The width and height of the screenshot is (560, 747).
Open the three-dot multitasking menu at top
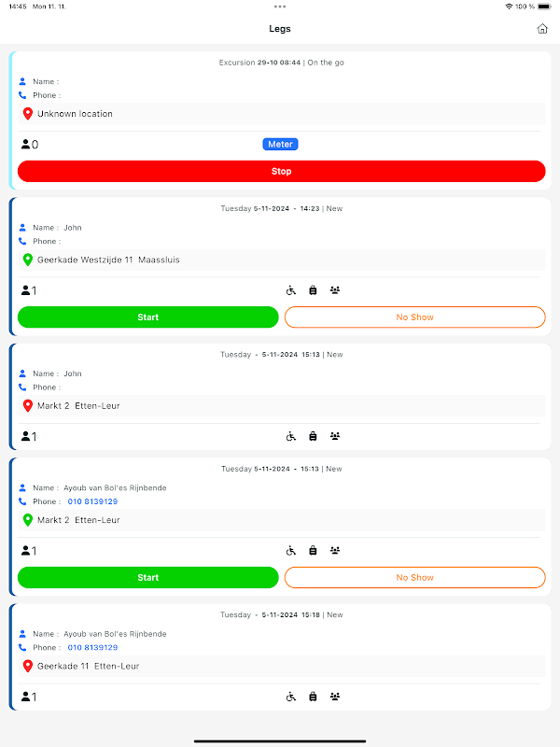click(x=280, y=7)
